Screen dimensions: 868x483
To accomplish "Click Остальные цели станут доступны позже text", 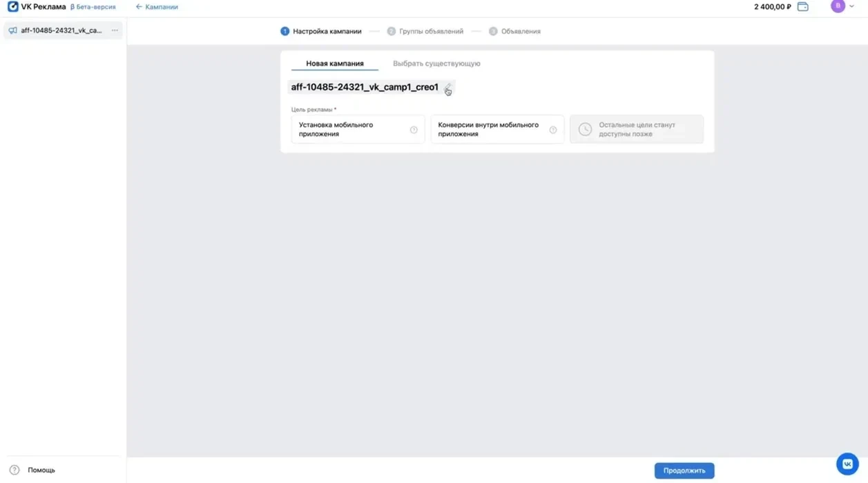I will [637, 130].
